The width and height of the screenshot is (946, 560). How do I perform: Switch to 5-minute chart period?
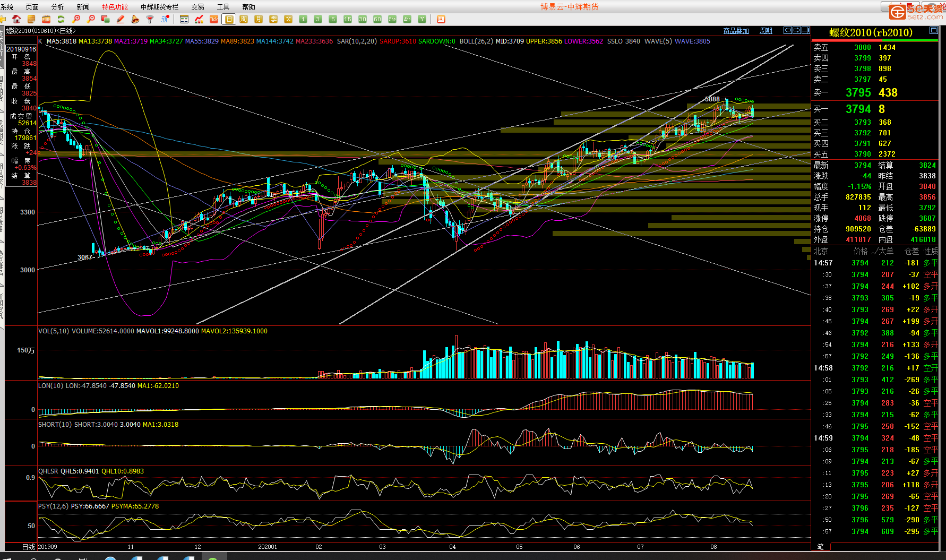tap(333, 19)
